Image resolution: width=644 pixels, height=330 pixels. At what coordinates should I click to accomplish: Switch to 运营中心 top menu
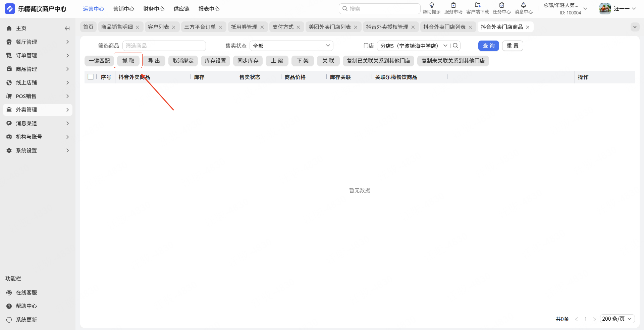pos(94,9)
